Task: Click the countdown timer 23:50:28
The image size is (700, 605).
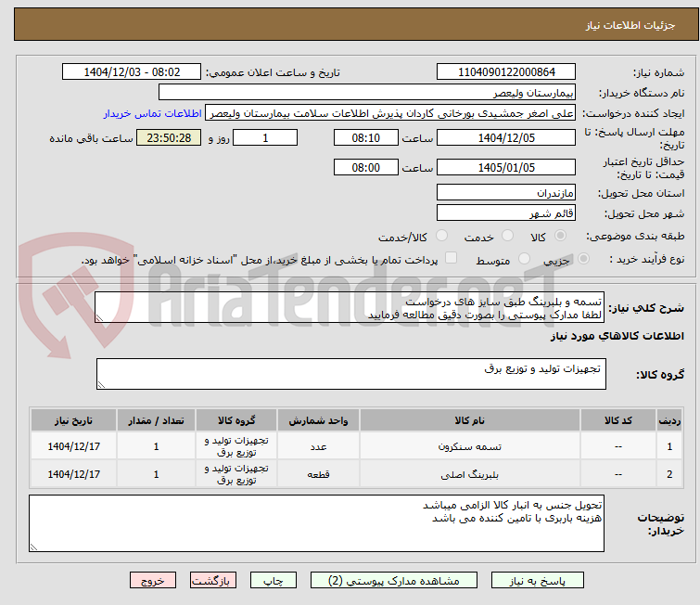Action: (169, 137)
